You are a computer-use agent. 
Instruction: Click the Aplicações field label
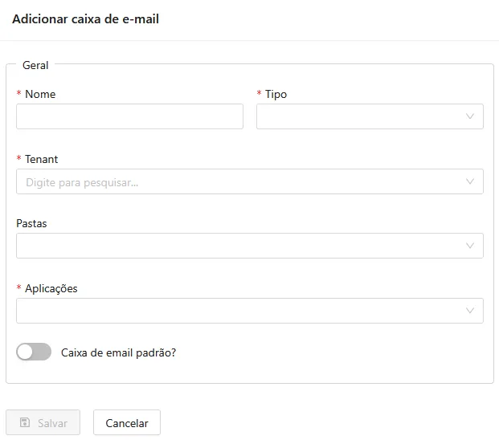coord(51,288)
